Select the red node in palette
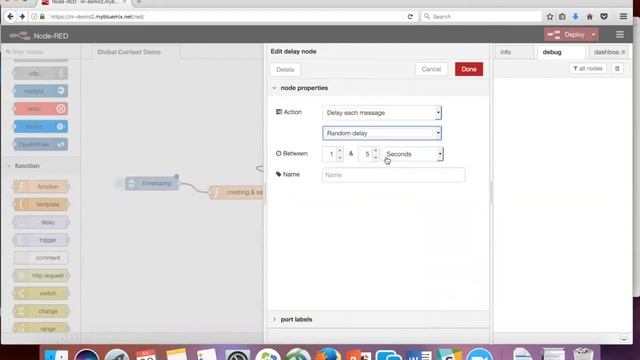The height and width of the screenshot is (360, 640). pos(40,109)
